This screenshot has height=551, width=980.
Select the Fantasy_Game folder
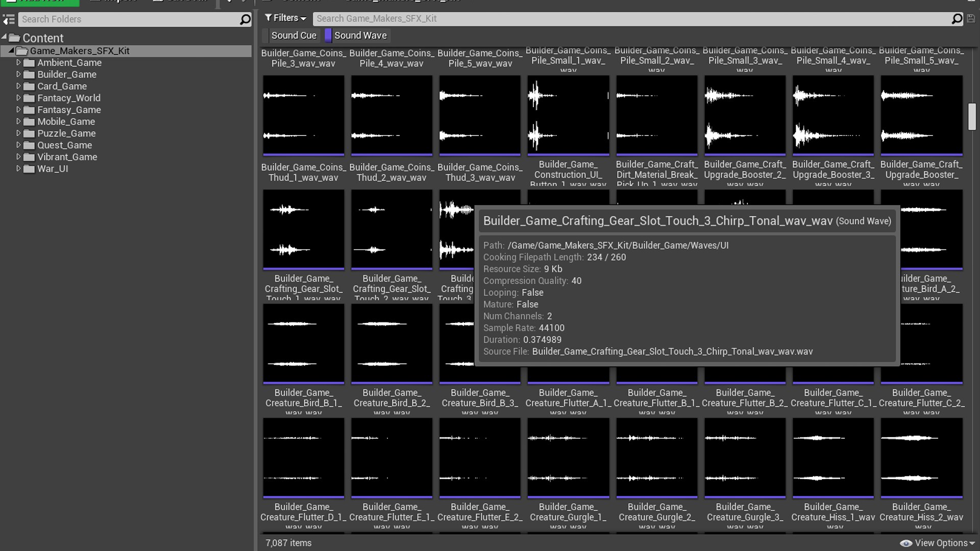(69, 110)
